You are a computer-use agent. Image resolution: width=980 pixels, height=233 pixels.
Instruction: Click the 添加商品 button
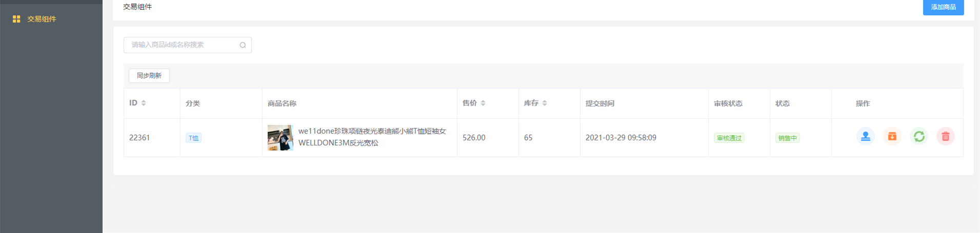943,7
